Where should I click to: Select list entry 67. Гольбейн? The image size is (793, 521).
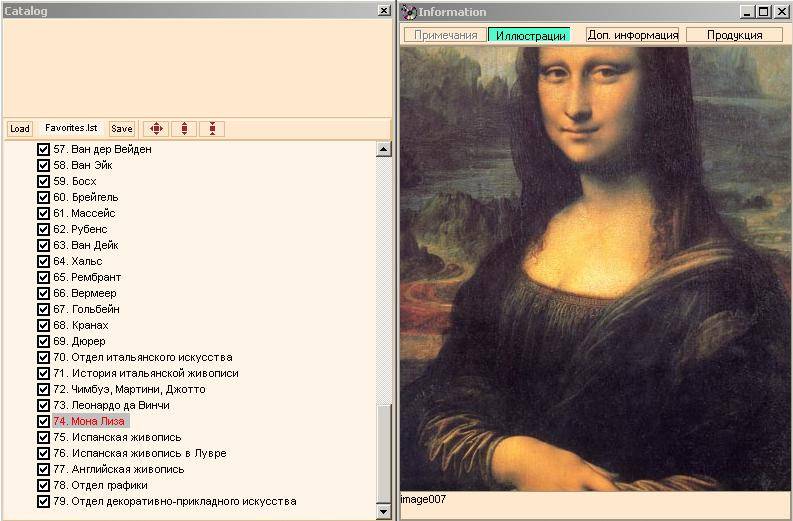coord(86,309)
